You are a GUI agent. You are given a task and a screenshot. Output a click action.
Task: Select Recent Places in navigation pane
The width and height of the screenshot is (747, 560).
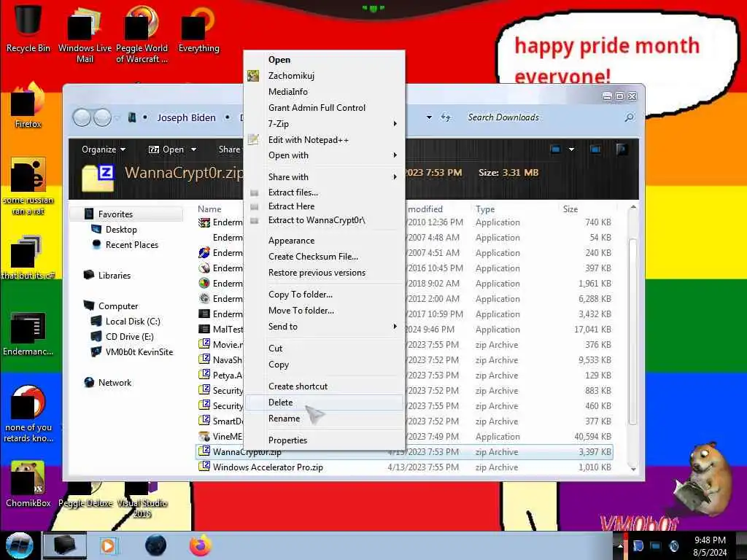tap(131, 245)
